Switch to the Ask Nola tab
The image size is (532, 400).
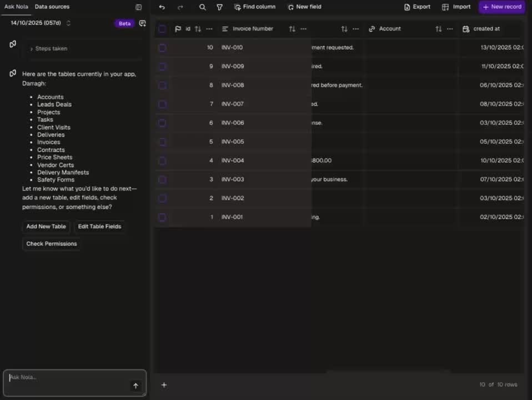coord(16,7)
